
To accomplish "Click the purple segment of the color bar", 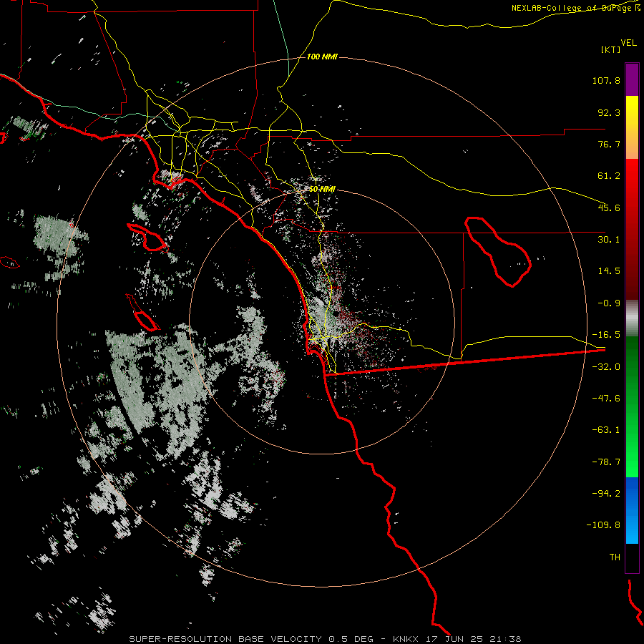I will (632, 79).
